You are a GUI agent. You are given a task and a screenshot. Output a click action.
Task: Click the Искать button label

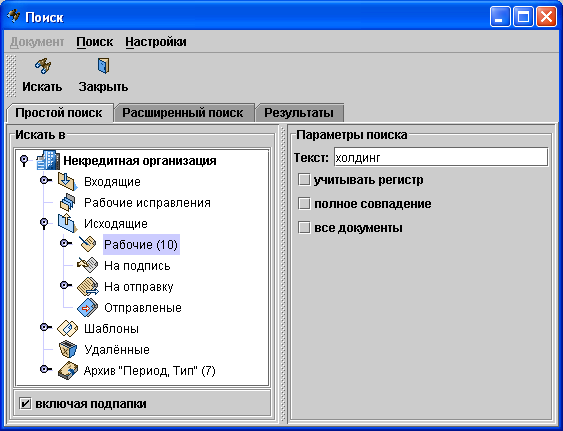pyautogui.click(x=42, y=87)
